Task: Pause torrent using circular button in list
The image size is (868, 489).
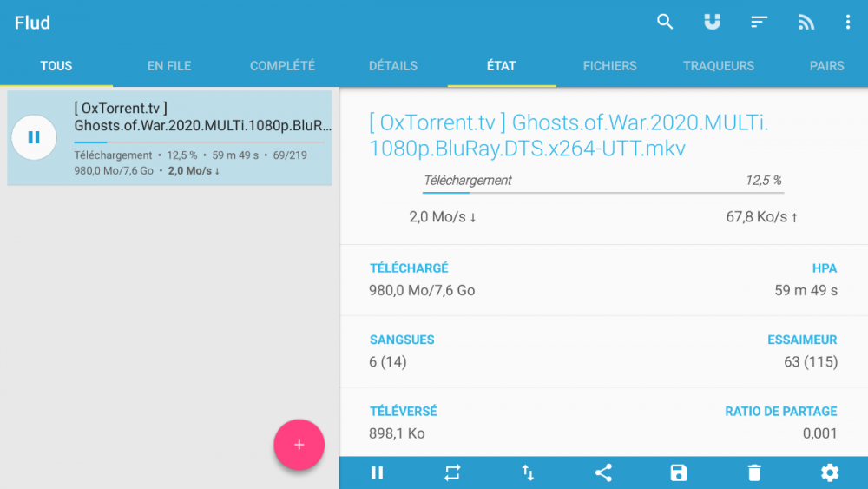Action: (34, 137)
